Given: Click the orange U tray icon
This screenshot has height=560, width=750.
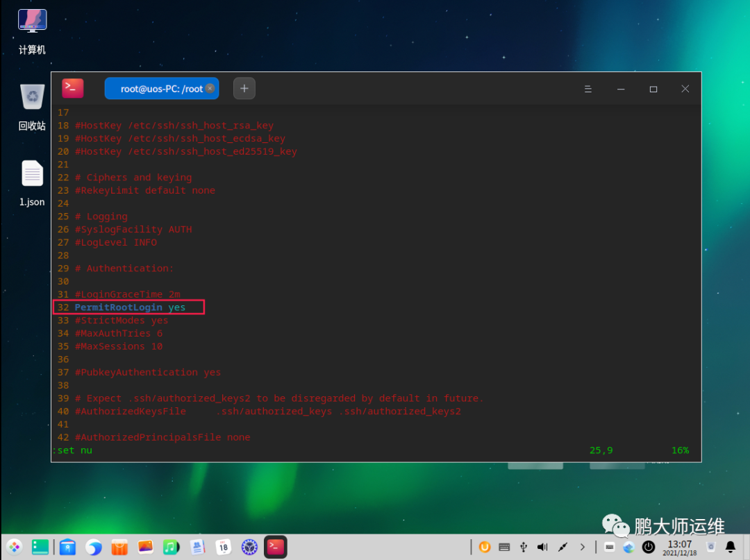Looking at the screenshot, I should pos(485,547).
